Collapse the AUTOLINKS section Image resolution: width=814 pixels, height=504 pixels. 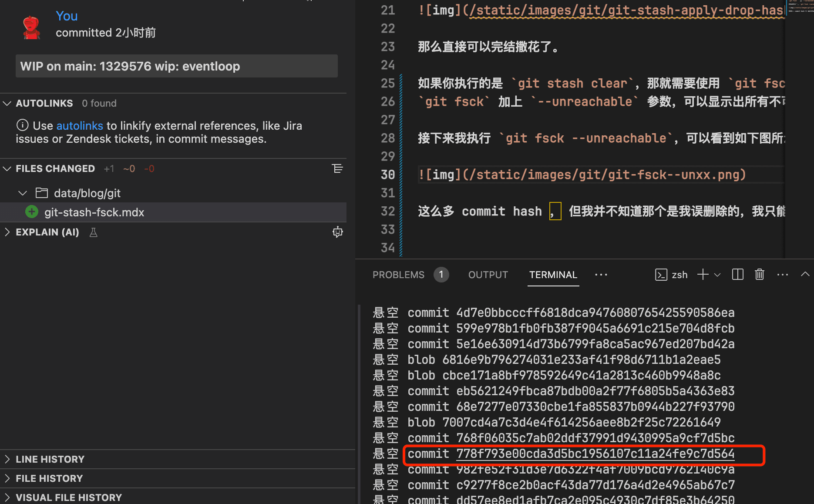click(x=7, y=104)
